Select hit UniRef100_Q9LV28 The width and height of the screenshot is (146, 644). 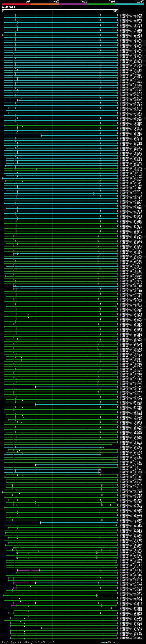(x=131, y=183)
